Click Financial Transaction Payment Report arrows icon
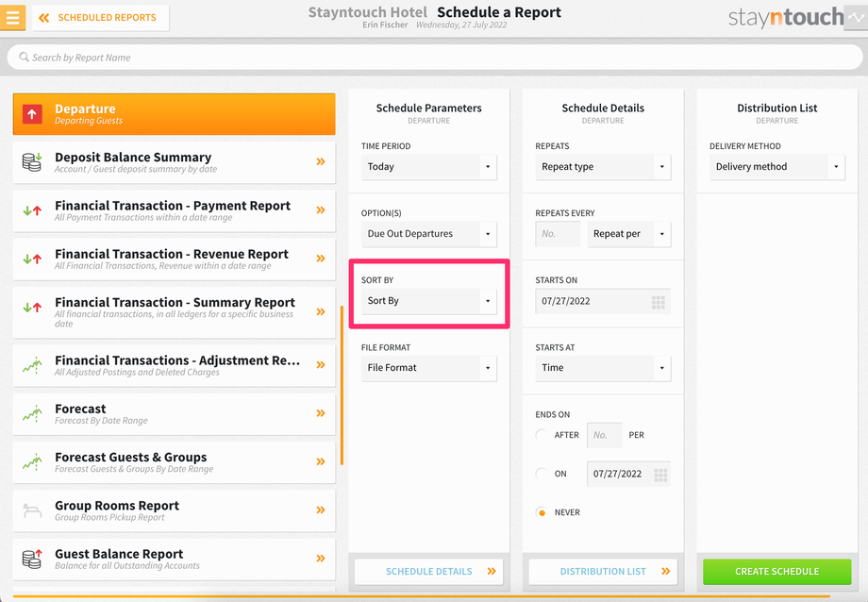The width and height of the screenshot is (868, 602). click(x=32, y=210)
